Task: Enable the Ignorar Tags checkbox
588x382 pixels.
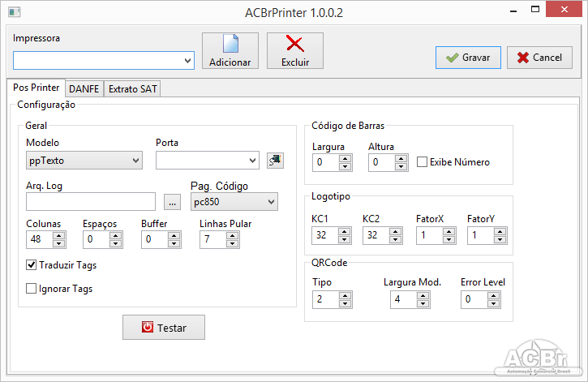Action: coord(31,288)
